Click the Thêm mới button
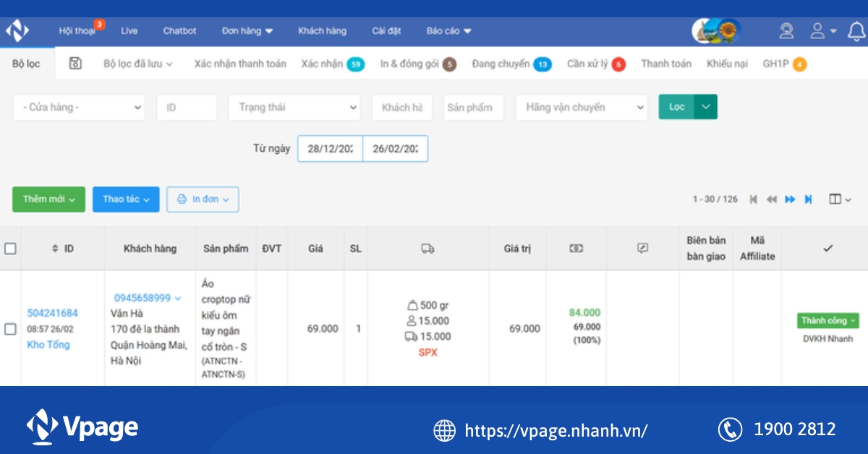The height and width of the screenshot is (454, 868). [48, 200]
